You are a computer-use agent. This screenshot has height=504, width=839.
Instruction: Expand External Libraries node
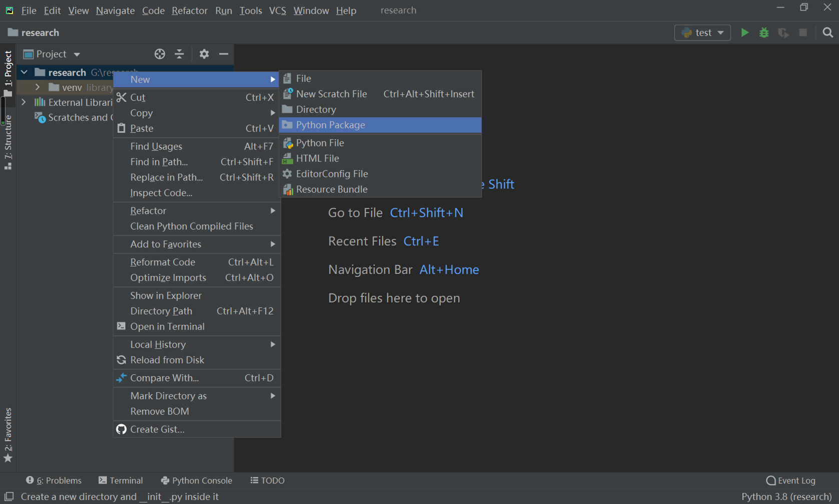click(x=24, y=102)
